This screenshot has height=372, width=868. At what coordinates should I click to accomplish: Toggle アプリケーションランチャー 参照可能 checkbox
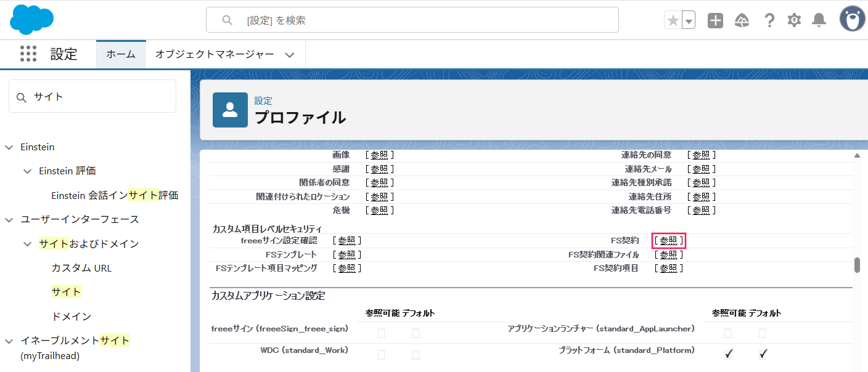[x=727, y=333]
